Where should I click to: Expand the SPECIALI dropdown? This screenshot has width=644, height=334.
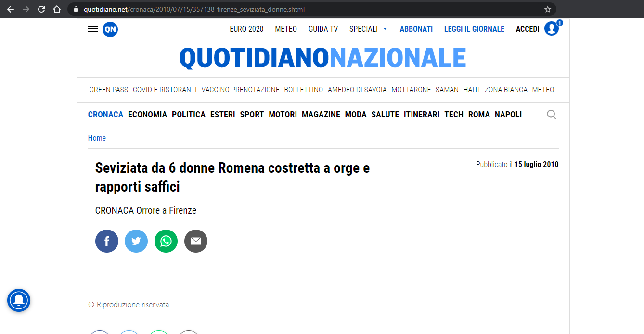(368, 29)
